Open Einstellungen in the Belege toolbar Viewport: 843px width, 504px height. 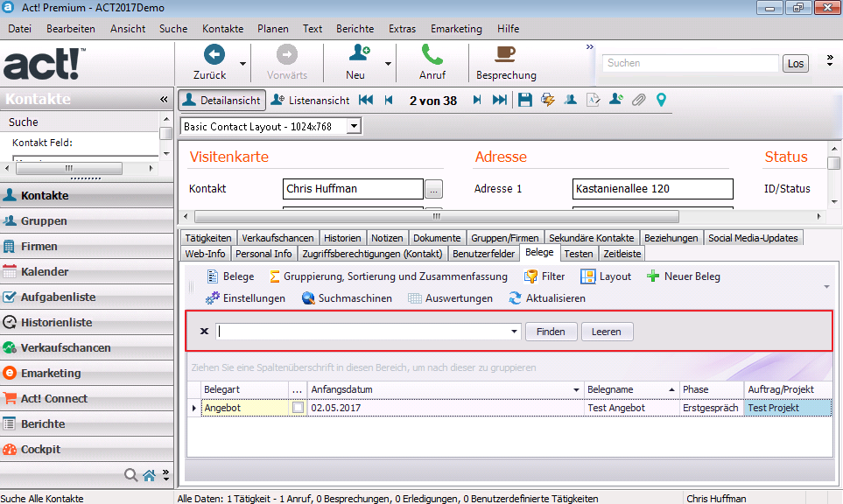point(245,298)
